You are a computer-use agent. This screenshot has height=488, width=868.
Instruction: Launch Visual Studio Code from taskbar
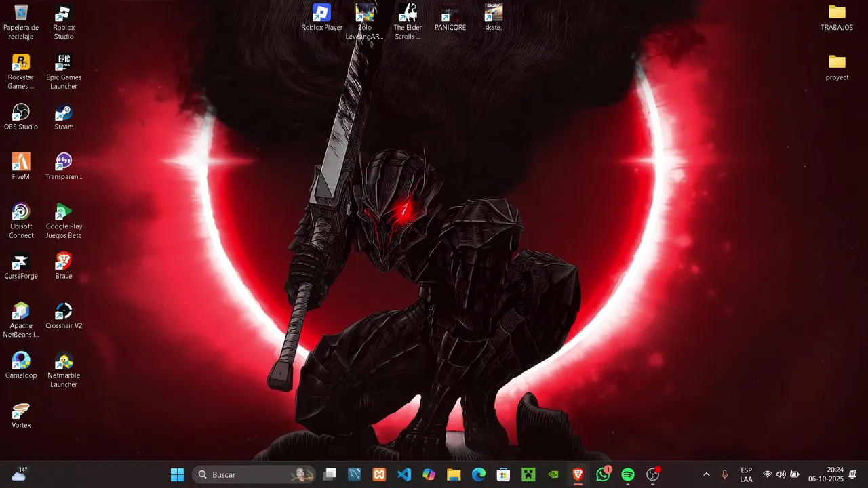(404, 474)
